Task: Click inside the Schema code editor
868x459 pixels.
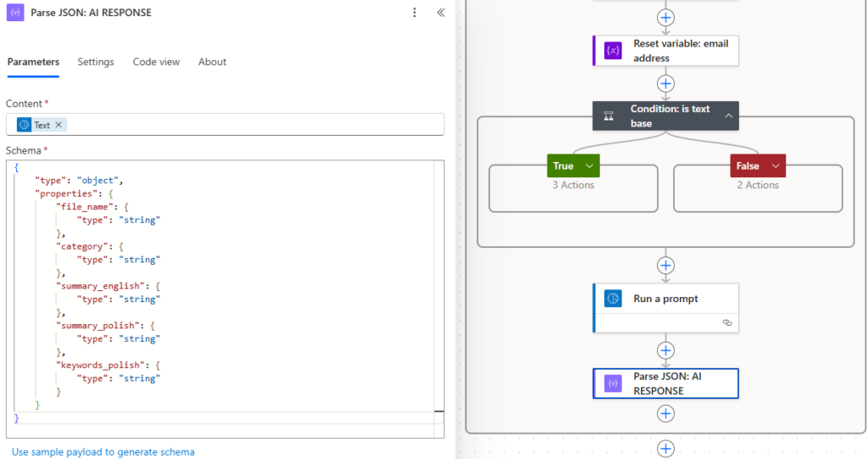Action: pos(225,299)
